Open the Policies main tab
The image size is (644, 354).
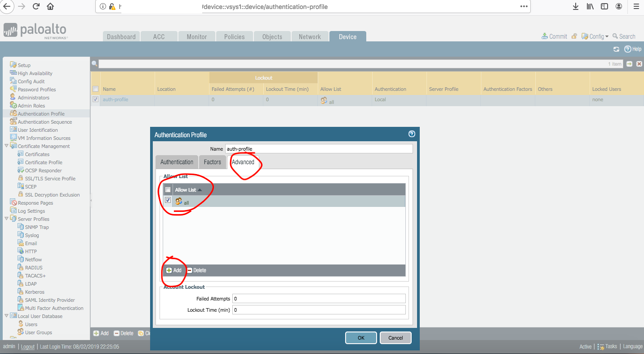(234, 37)
